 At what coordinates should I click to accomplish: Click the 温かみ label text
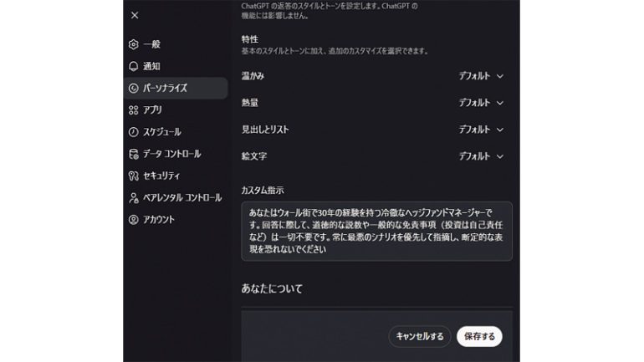point(253,76)
